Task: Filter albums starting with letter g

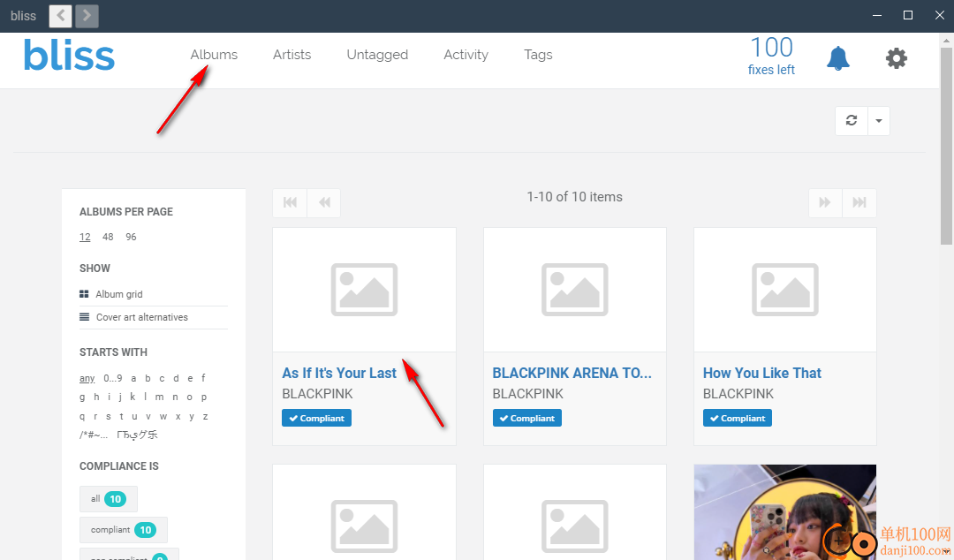Action: (x=82, y=397)
